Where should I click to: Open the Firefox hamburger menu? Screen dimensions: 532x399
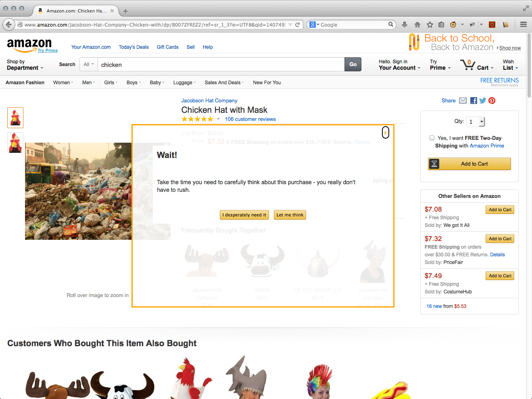pyautogui.click(x=524, y=25)
